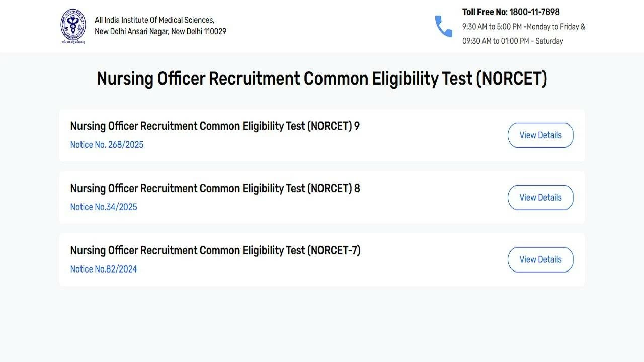The image size is (644, 362).
Task: Open View Details for NORCET 9
Action: (540, 135)
